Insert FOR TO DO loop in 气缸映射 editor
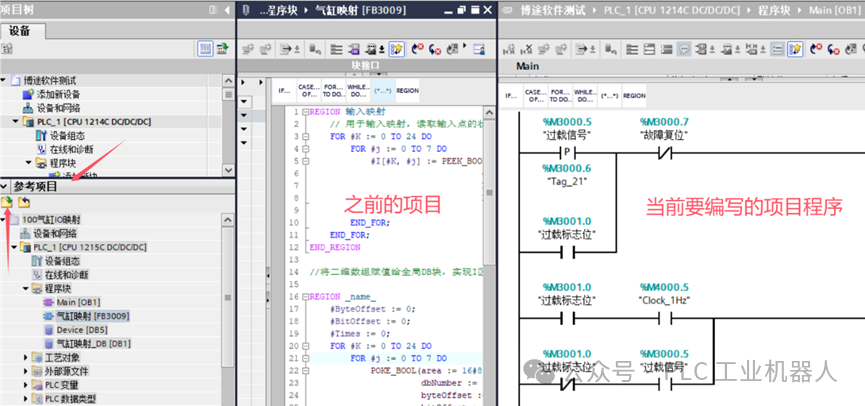The width and height of the screenshot is (865, 406). tap(333, 90)
